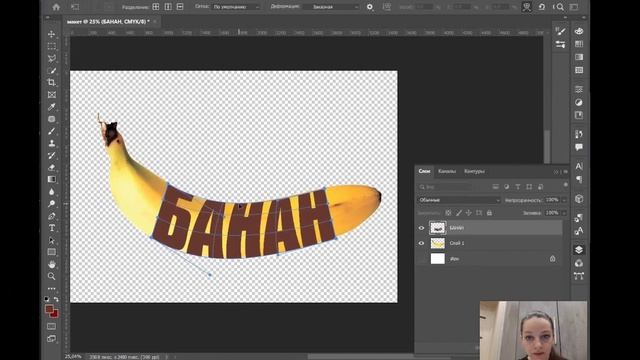
Task: Select the Eyedropper tool
Action: pyautogui.click(x=51, y=107)
